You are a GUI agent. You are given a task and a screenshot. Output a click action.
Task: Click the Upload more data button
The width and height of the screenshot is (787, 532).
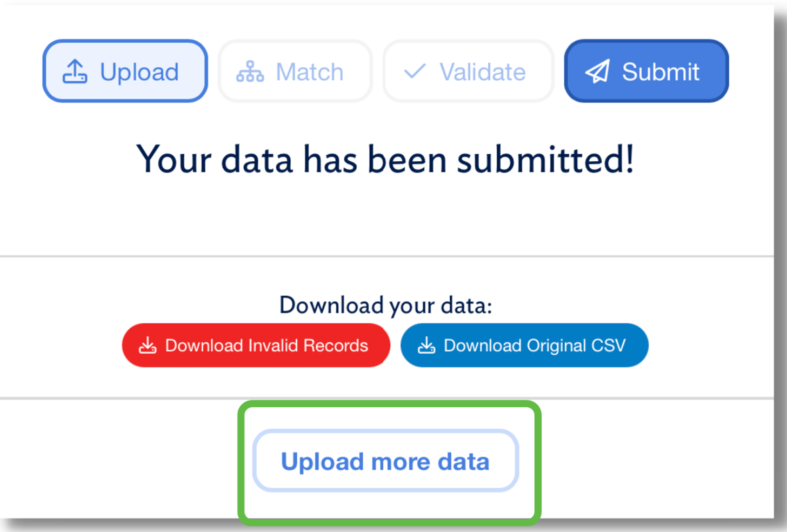[x=385, y=461]
